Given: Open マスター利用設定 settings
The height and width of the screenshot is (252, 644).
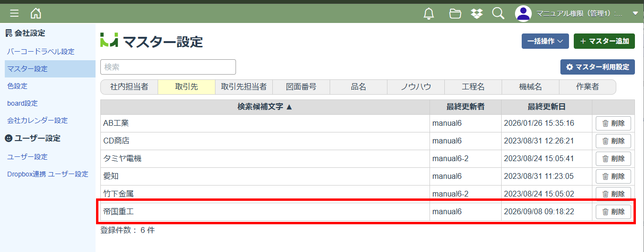Looking at the screenshot, I should pos(597,67).
